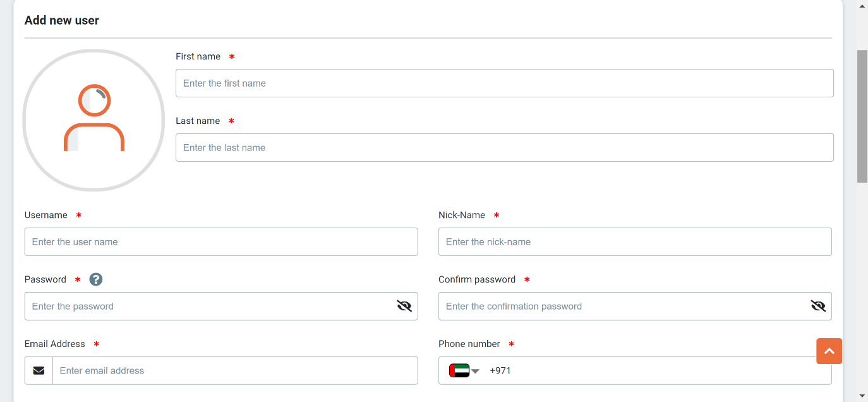
Task: Focus the First name input field
Action: click(x=505, y=83)
